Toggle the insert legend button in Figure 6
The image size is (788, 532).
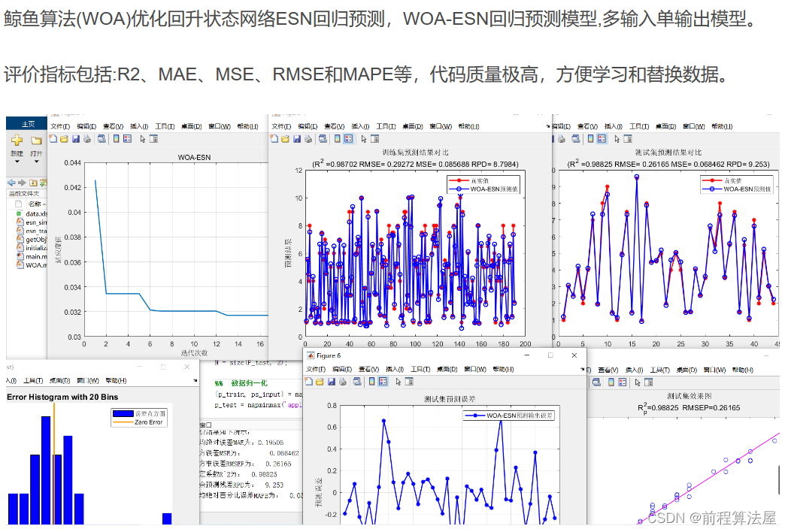click(383, 382)
